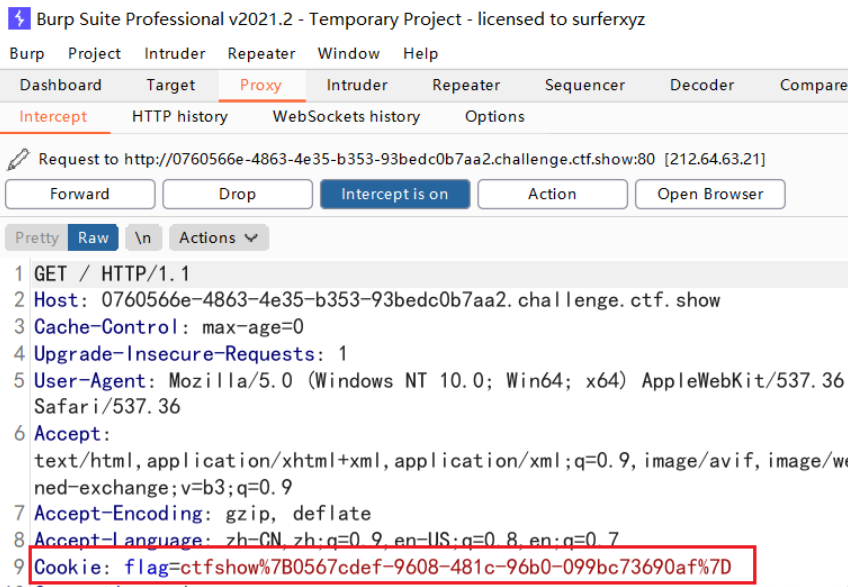Click the Host header line
The image size is (848, 587).
[x=377, y=300]
